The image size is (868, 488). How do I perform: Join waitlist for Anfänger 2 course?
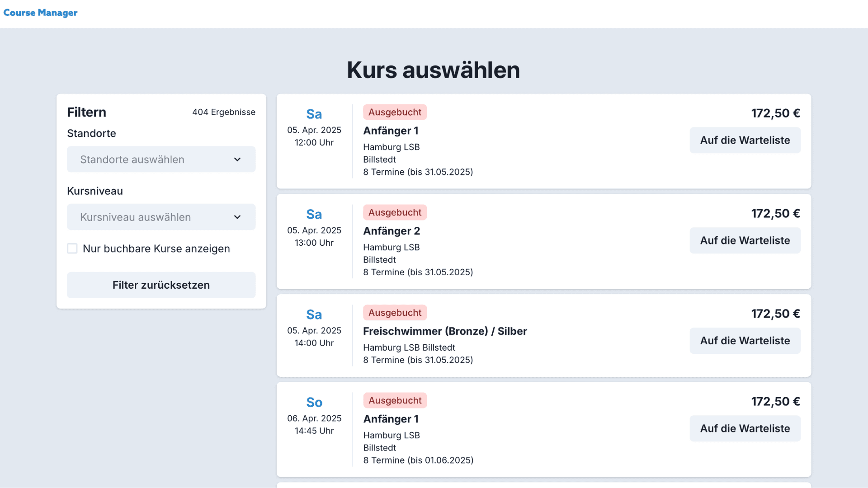coord(745,240)
